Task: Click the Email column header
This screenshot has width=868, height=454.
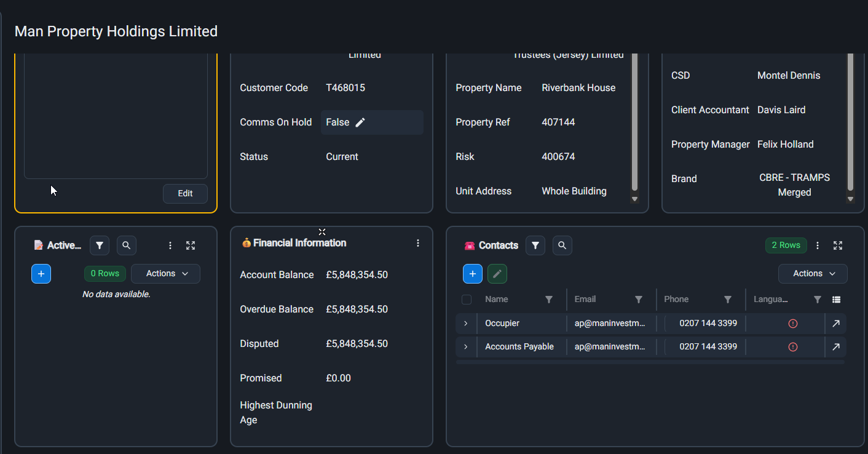Action: pos(585,300)
